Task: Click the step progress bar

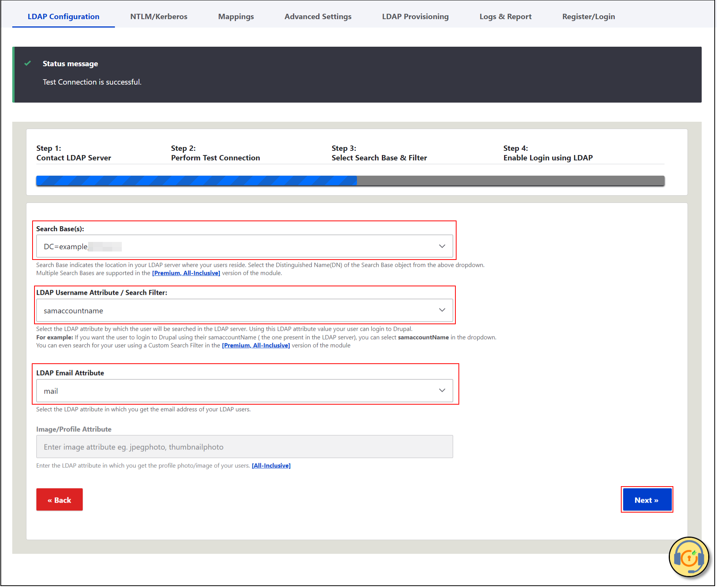Action: click(350, 181)
